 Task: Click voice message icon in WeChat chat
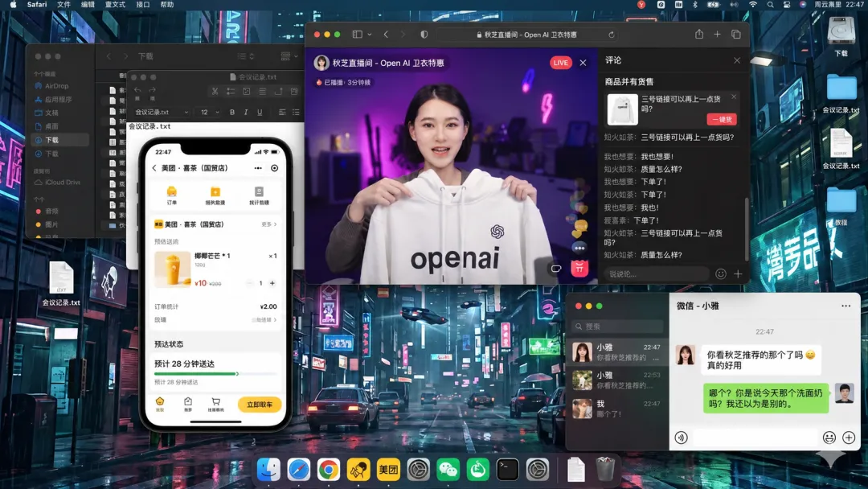coord(681,438)
